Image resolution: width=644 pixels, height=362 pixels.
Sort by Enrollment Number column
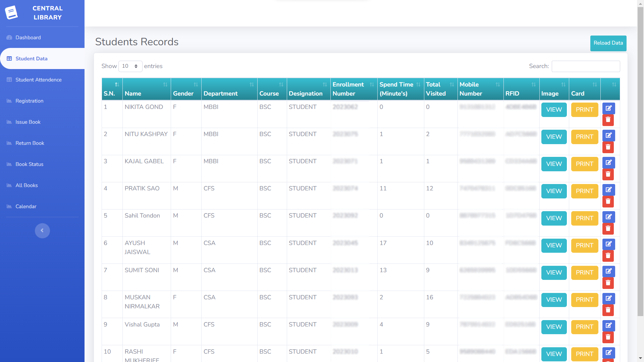(x=354, y=89)
